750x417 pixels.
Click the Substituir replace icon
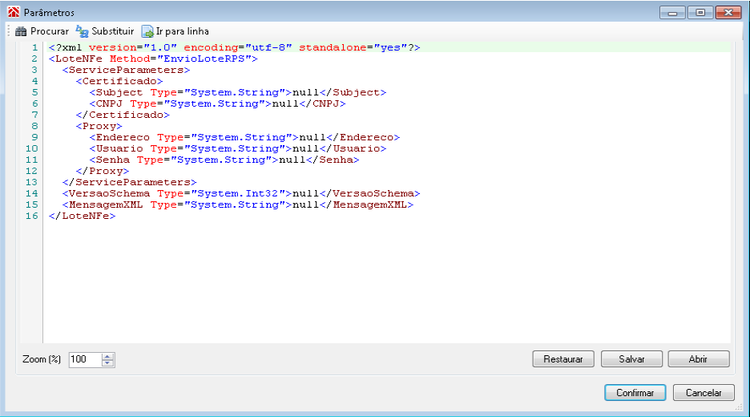click(x=82, y=32)
